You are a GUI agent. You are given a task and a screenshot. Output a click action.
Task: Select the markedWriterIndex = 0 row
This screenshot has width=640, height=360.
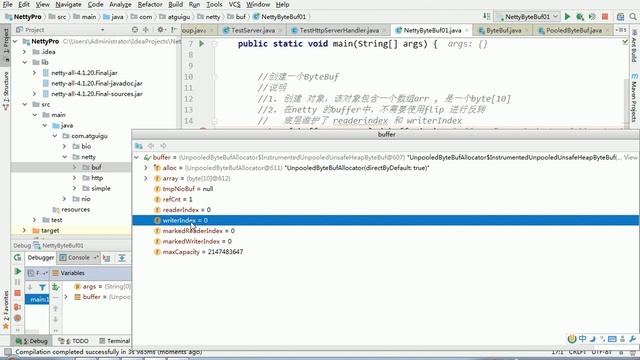tap(385, 241)
